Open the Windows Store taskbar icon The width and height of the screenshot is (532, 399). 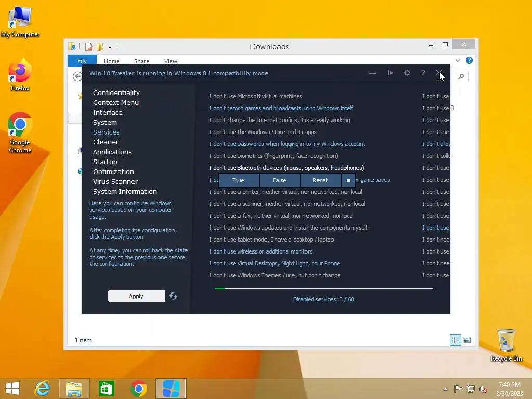tap(106, 389)
